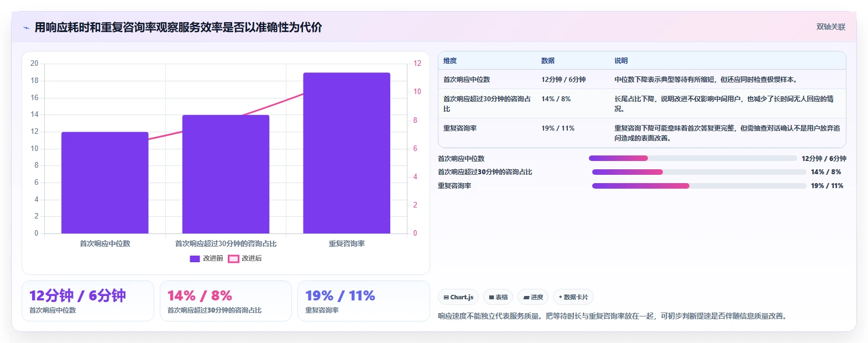Click the description starting 重复咨询下降可能
This screenshot has width=868, height=343.
tap(727, 133)
